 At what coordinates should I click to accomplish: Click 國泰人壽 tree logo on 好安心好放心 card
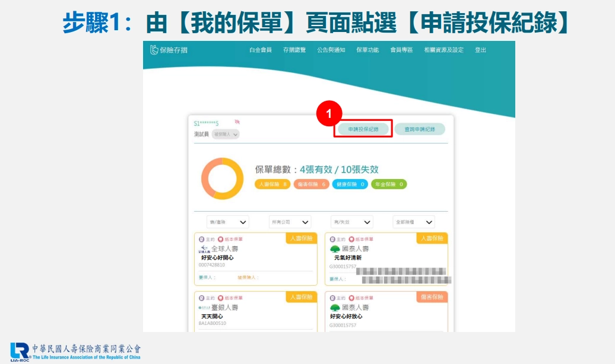click(335, 308)
